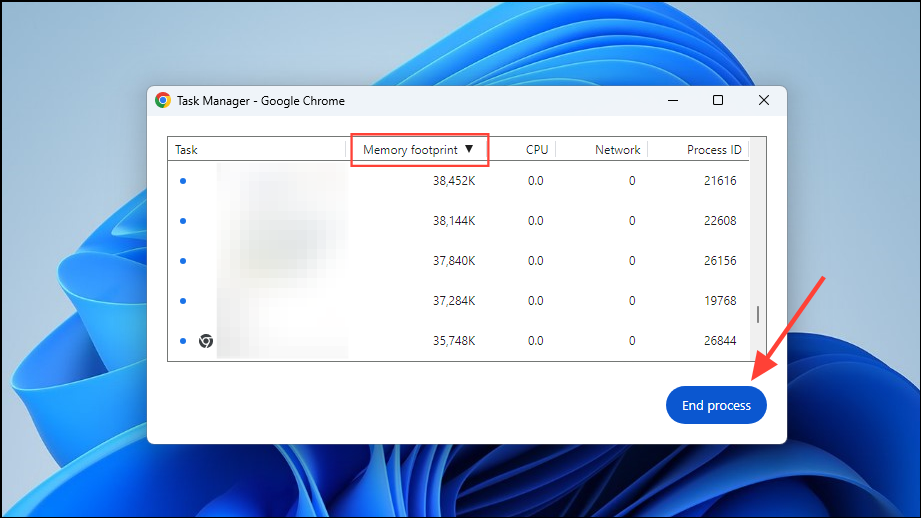Click CPU value in the 21616 row
921x518 pixels.
point(536,181)
